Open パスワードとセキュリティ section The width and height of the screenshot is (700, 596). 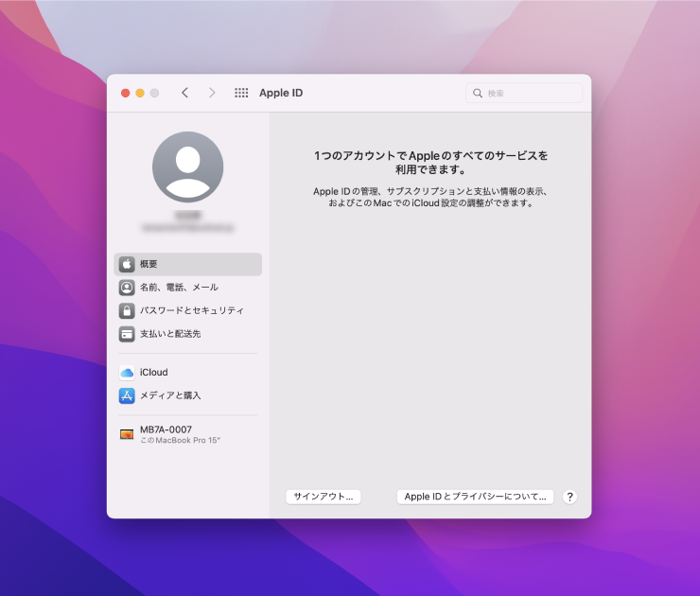coord(188,310)
